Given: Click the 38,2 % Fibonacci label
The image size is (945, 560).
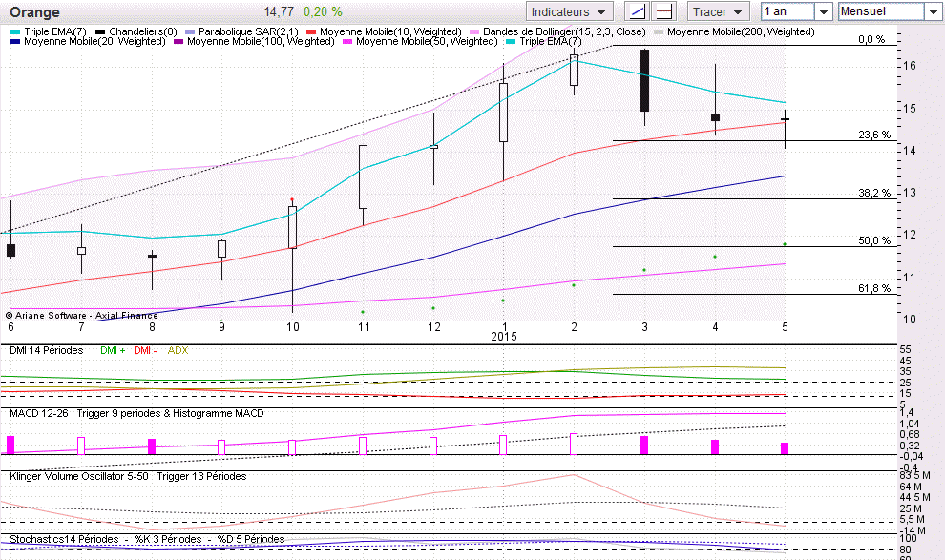Looking at the screenshot, I should (873, 193).
